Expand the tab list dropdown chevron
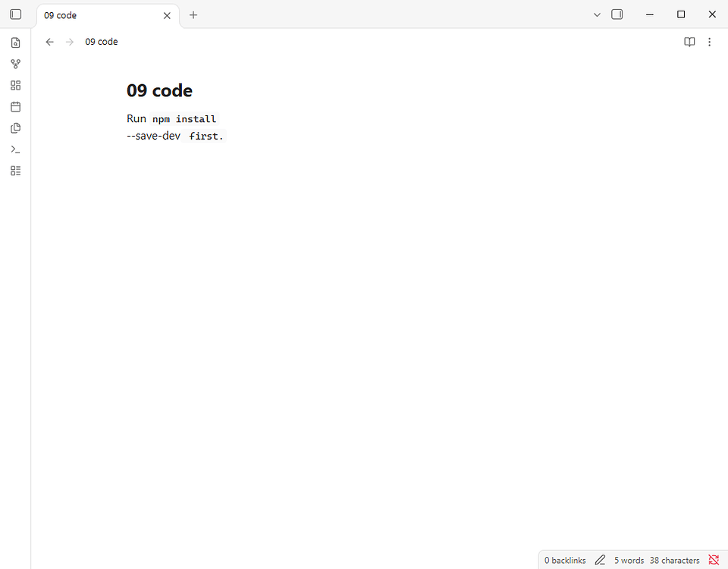The width and height of the screenshot is (728, 569). (597, 15)
